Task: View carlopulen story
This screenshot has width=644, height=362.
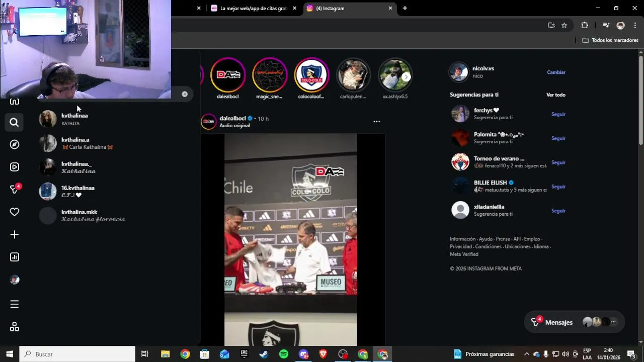Action: pos(353,75)
